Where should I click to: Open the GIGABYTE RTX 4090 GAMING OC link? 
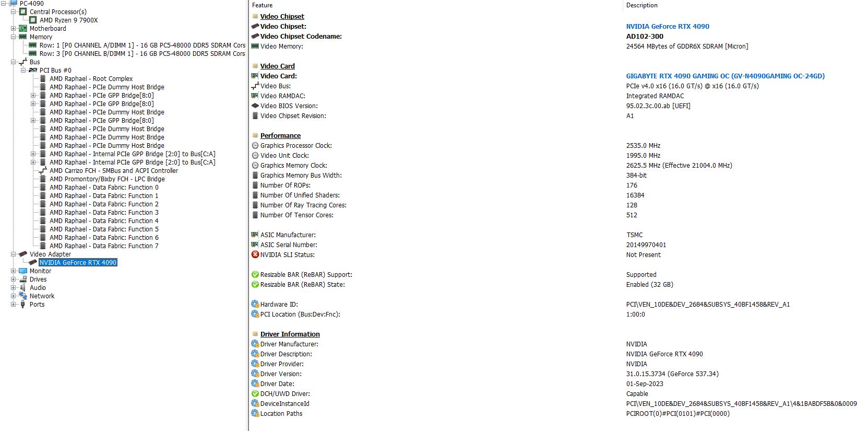[726, 76]
